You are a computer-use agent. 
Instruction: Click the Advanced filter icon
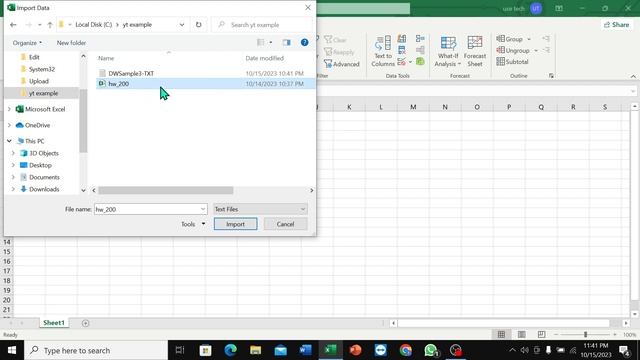click(341, 64)
